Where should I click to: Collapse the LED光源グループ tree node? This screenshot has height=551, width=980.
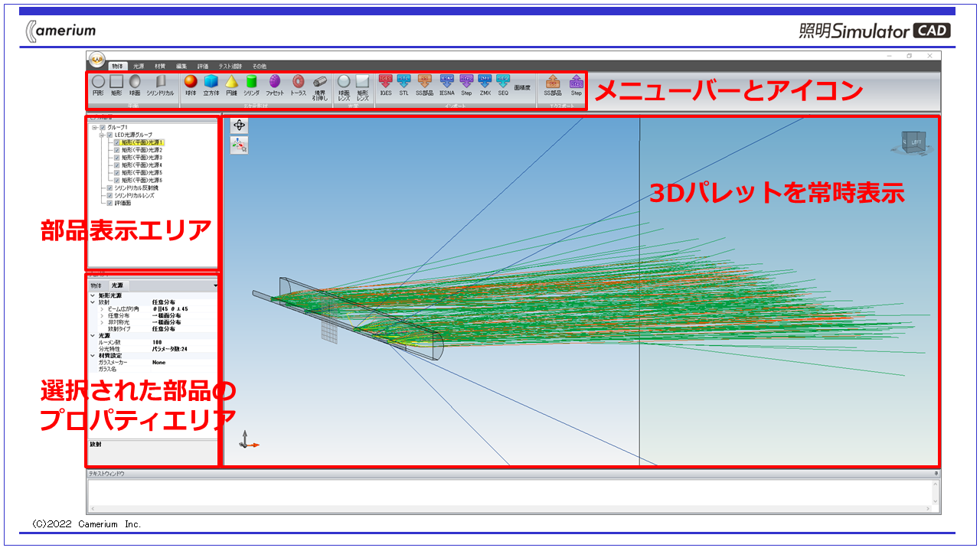(x=101, y=135)
